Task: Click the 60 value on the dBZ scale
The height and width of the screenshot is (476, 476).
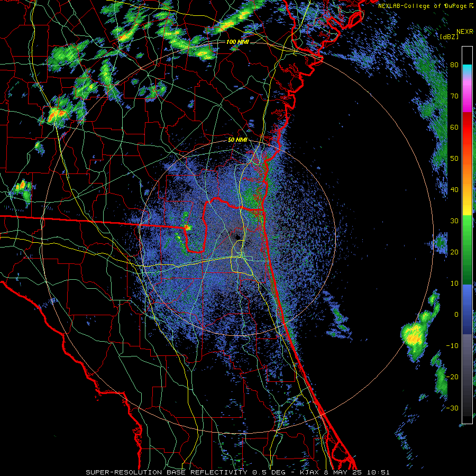Action: tap(454, 127)
